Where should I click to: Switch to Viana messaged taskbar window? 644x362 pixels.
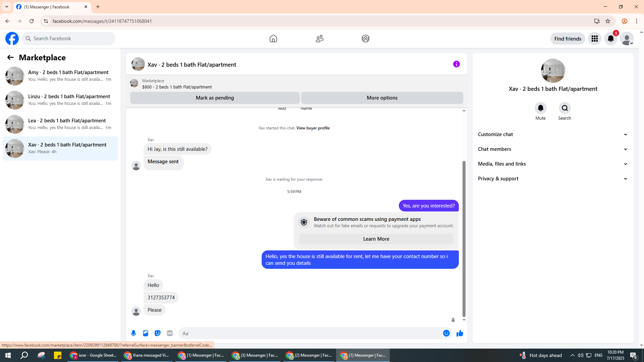[x=147, y=355]
